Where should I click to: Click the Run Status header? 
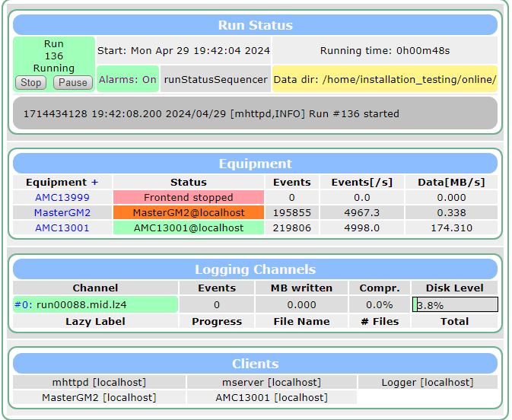255,25
